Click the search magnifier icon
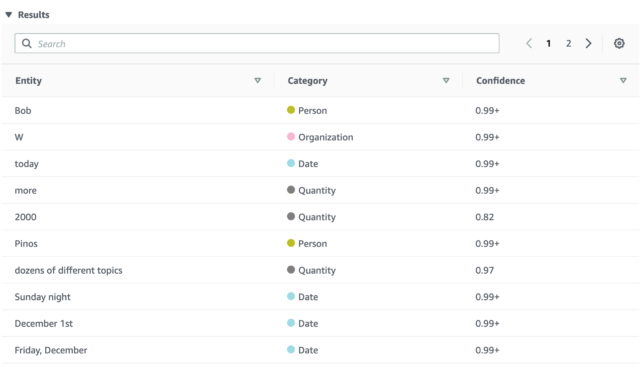This screenshot has width=640, height=372. click(27, 43)
